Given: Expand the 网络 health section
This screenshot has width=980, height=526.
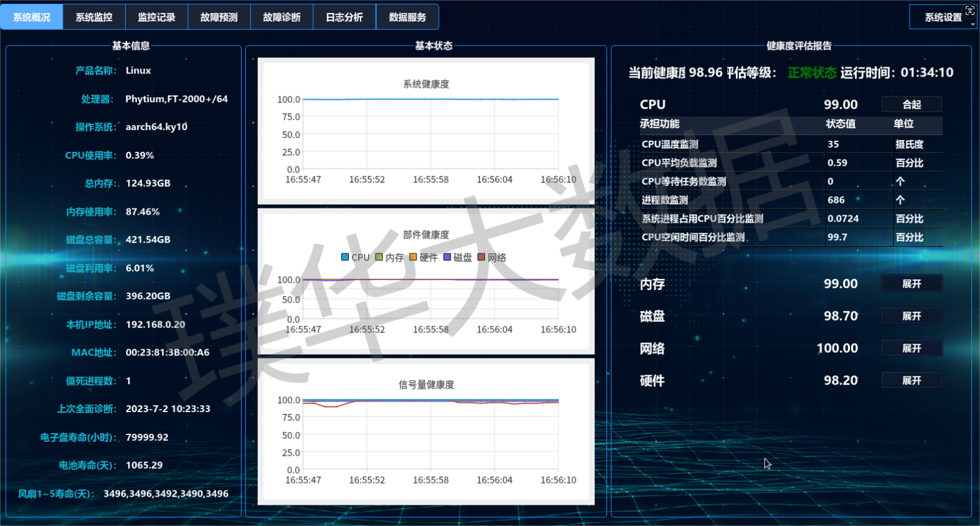Looking at the screenshot, I should [912, 349].
